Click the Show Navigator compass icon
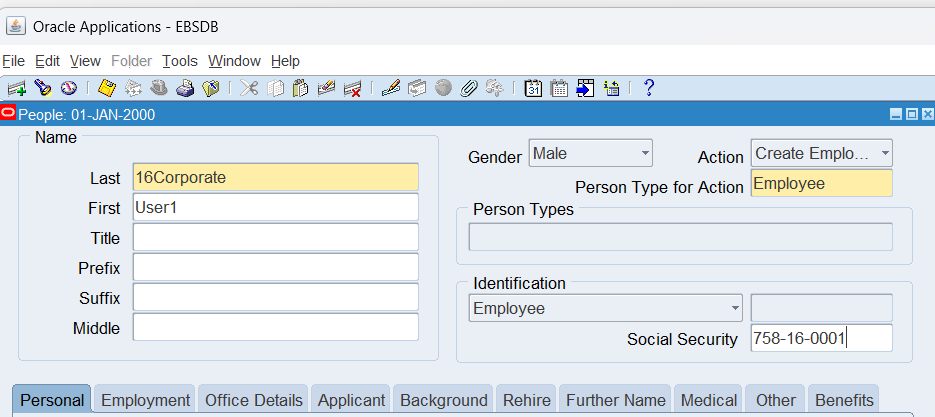935x417 pixels. coord(69,89)
